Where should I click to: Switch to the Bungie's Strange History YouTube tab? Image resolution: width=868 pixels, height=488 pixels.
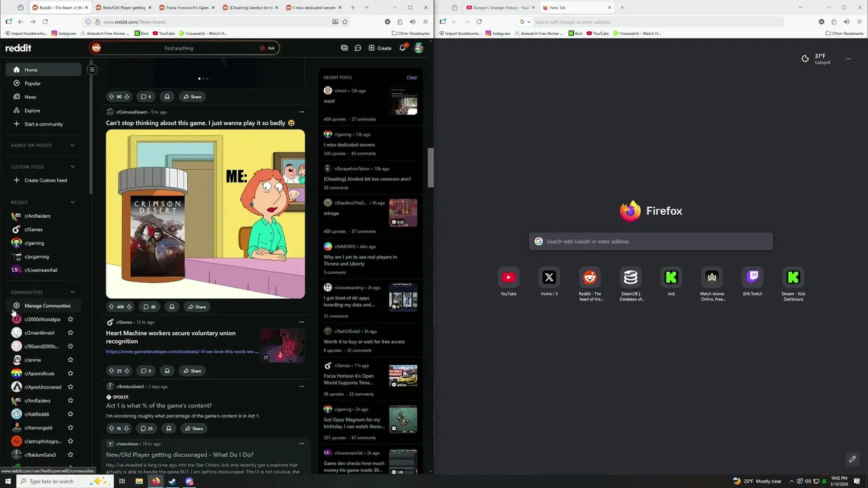coord(500,7)
